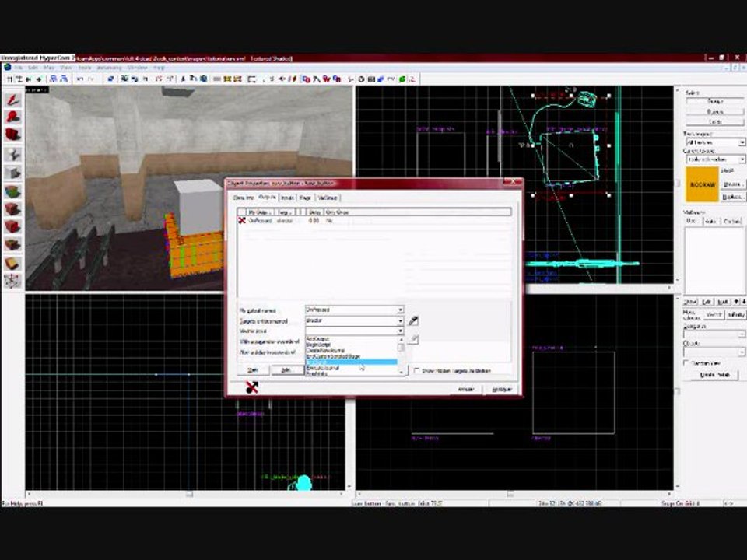
Task: Toggle the Random yaw checkbox
Action: click(x=686, y=363)
